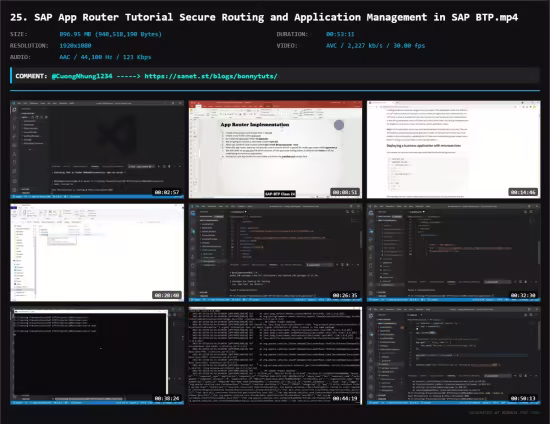Click the 'DURATION:' label
The width and height of the screenshot is (550, 424).
(292, 34)
